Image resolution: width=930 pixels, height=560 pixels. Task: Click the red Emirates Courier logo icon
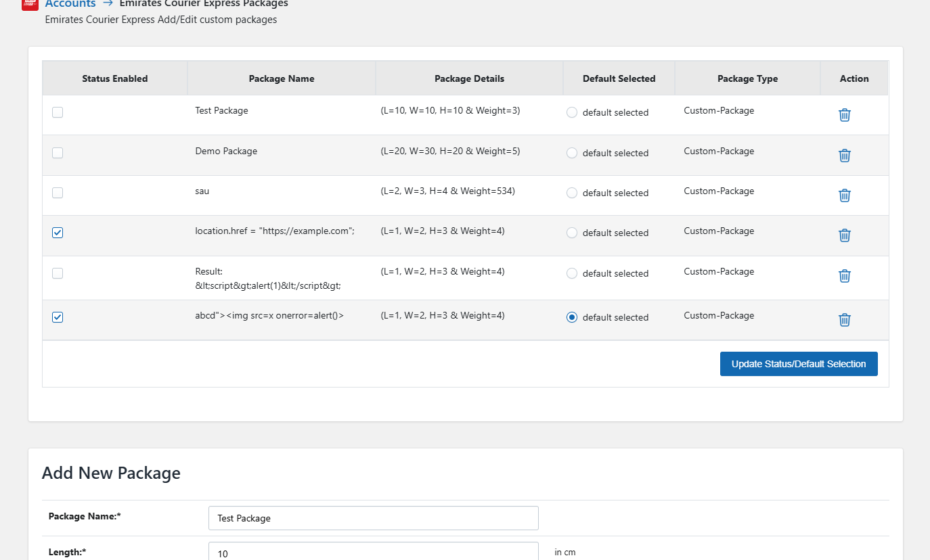click(30, 4)
